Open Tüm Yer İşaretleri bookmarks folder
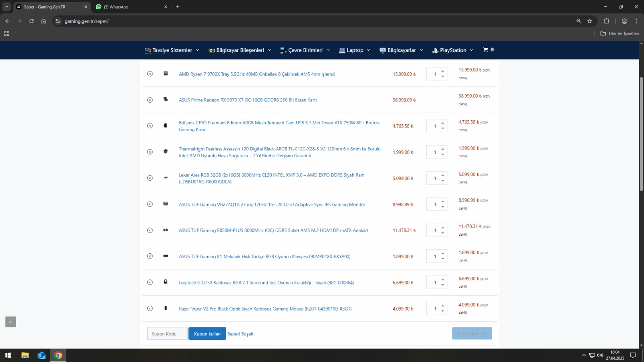 [620, 33]
